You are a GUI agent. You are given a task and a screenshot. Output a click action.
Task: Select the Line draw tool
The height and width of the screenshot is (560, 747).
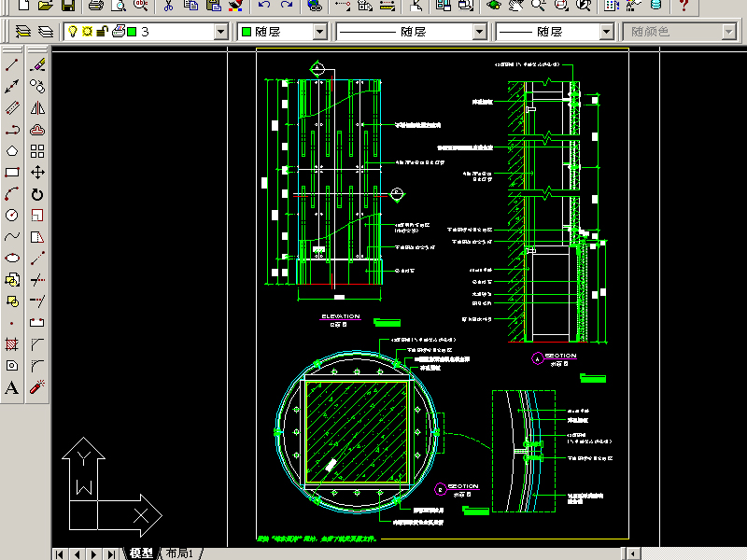pyautogui.click(x=13, y=65)
